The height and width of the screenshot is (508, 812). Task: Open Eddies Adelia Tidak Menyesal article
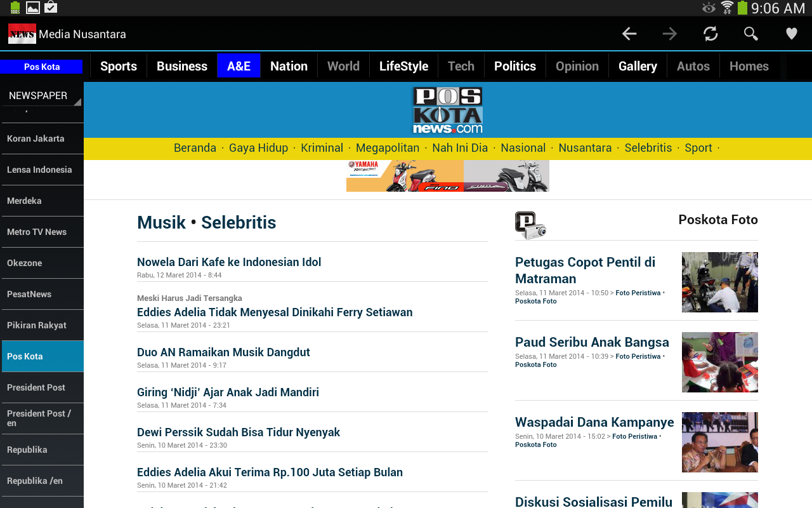pos(275,312)
